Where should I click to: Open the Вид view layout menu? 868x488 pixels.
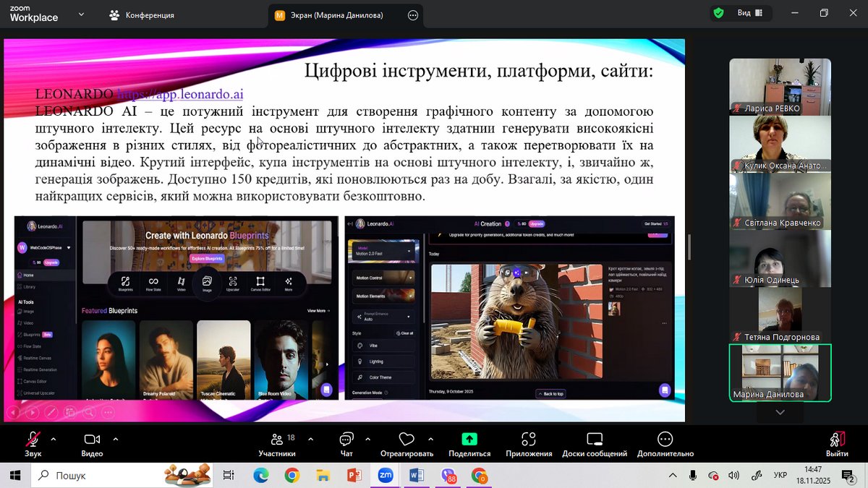748,13
